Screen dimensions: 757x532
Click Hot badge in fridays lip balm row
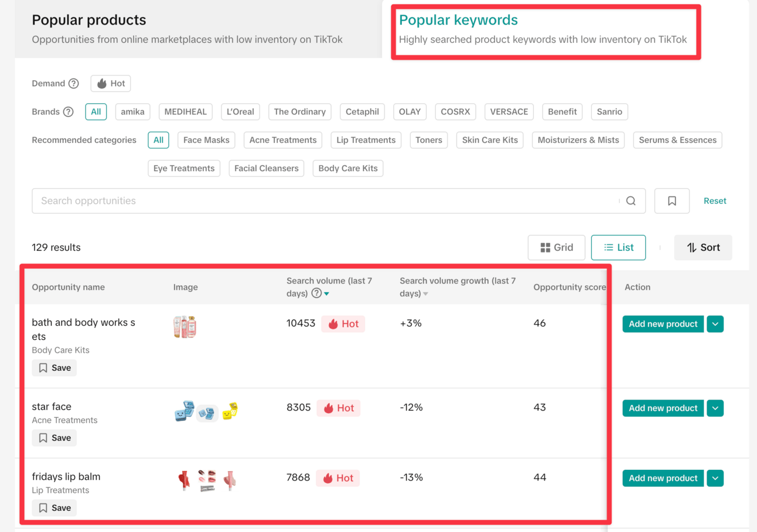point(338,478)
